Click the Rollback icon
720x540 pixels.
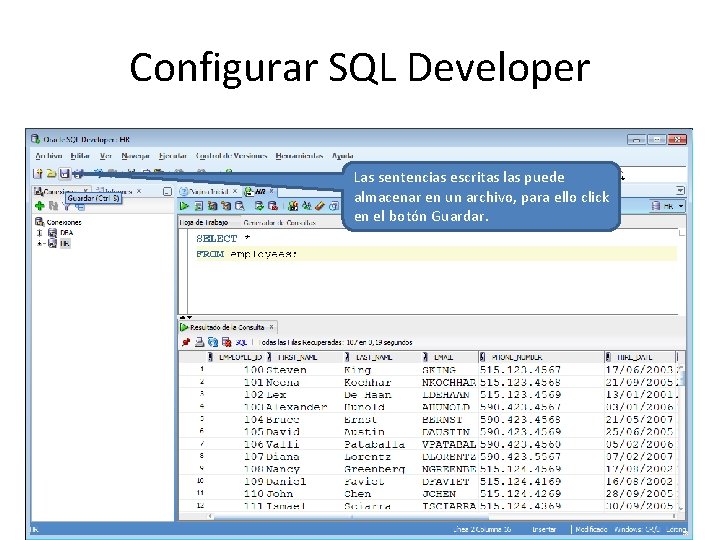coord(273,206)
